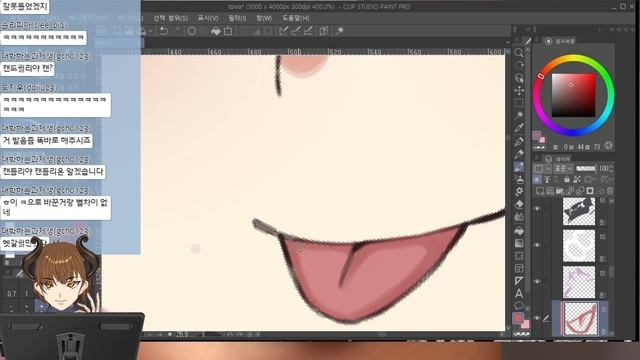This screenshot has width=640, height=360.
Task: Hide the third layer with purple lines
Action: click(537, 281)
